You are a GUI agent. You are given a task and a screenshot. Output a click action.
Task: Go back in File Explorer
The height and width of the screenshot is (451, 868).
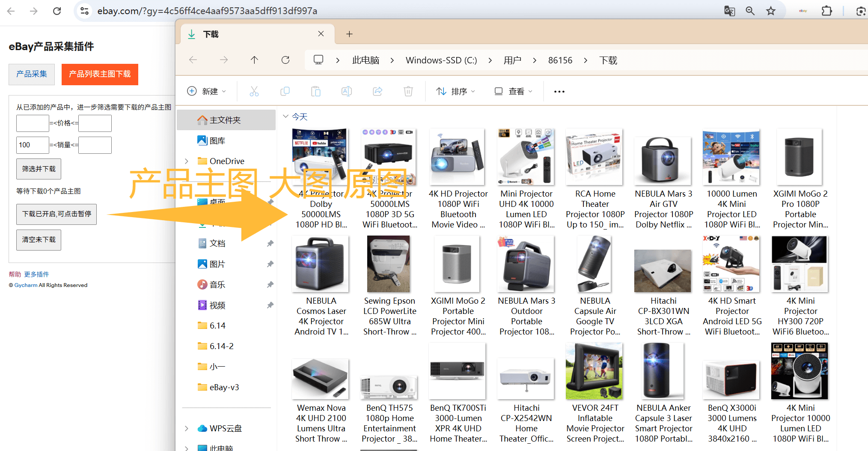coord(193,60)
